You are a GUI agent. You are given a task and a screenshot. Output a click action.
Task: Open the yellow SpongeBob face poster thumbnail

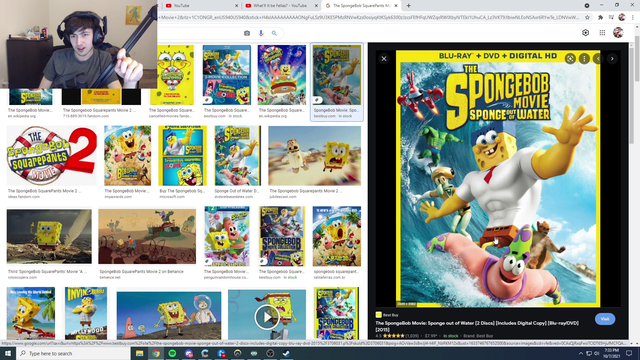[172, 75]
